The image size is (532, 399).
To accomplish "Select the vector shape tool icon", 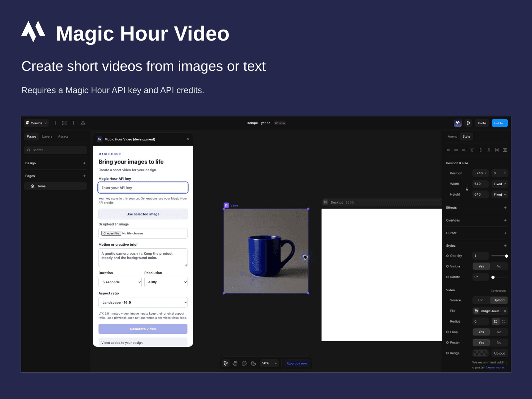I will 83,123.
